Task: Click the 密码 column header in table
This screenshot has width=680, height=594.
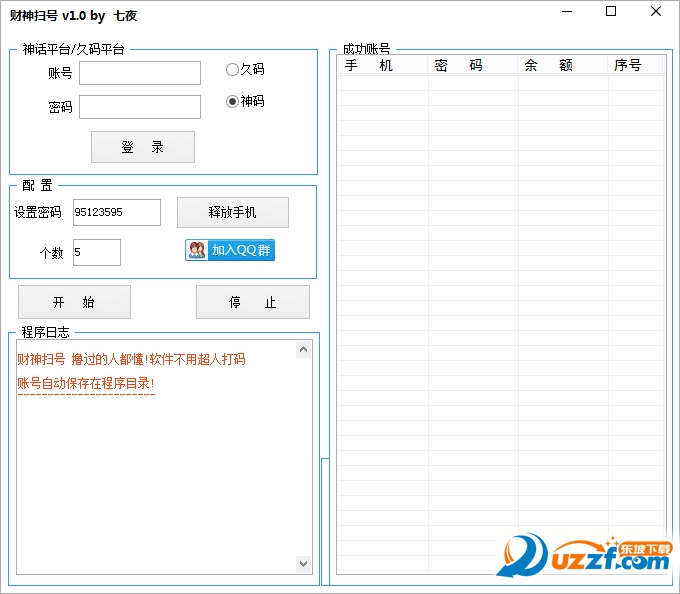Action: pos(472,65)
